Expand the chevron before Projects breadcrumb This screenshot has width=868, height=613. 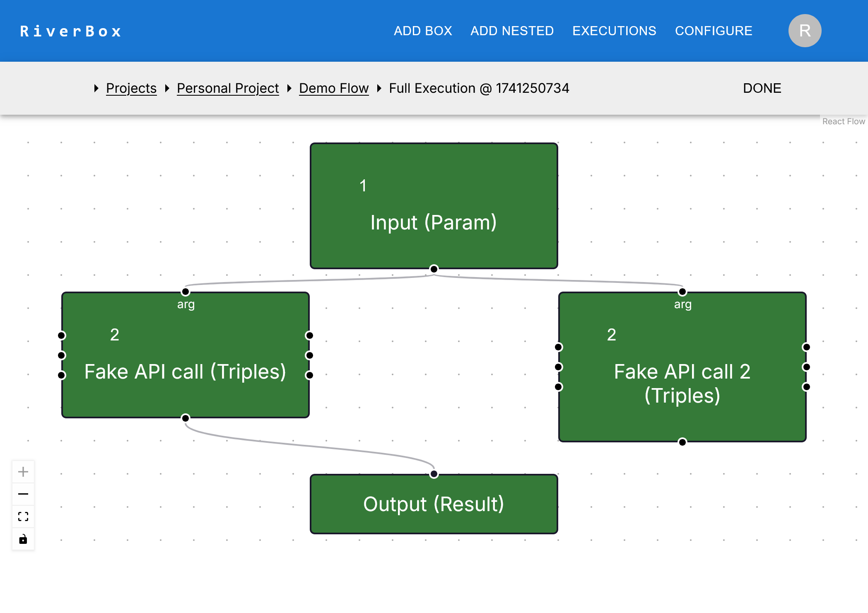tap(96, 88)
